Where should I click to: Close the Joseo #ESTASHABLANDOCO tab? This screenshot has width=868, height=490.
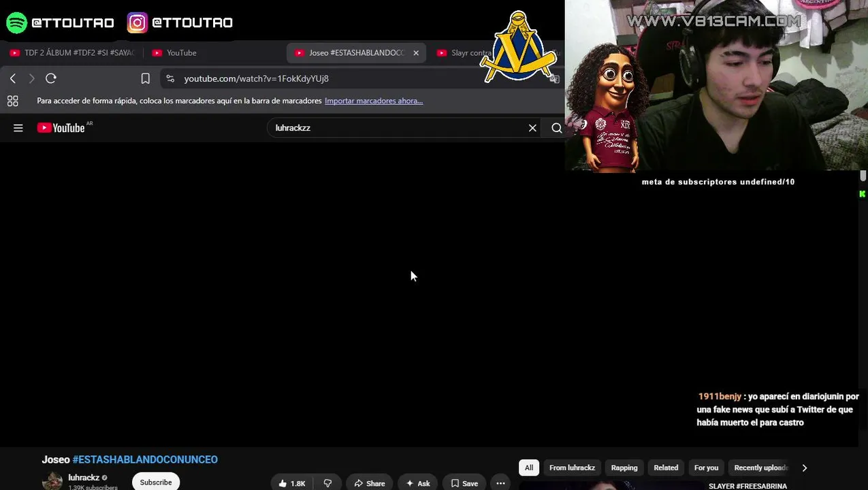pyautogui.click(x=416, y=53)
